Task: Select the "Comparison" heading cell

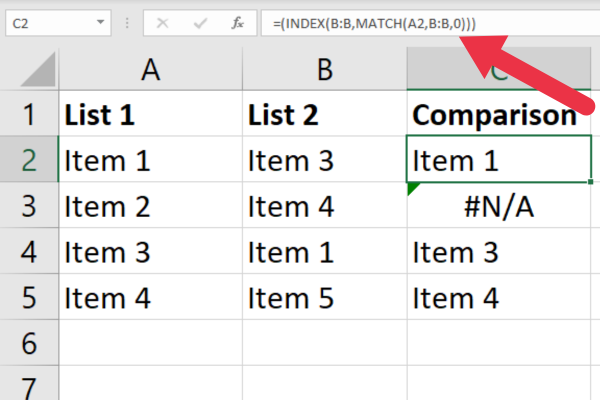Action: 500,115
